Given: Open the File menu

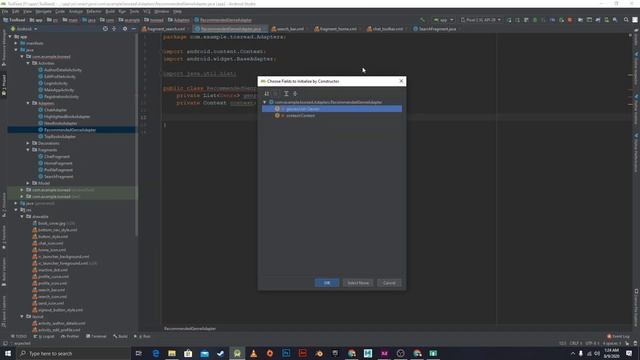Looking at the screenshot, I should (x=5, y=11).
